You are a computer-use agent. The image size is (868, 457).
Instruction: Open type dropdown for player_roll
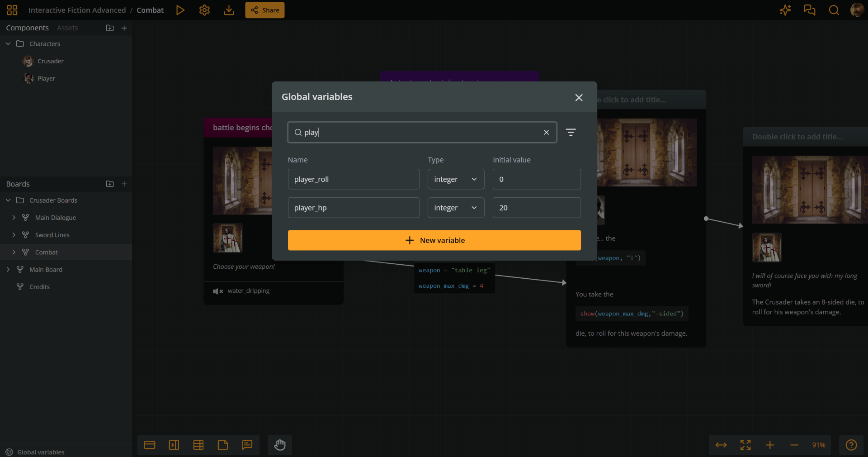click(456, 179)
